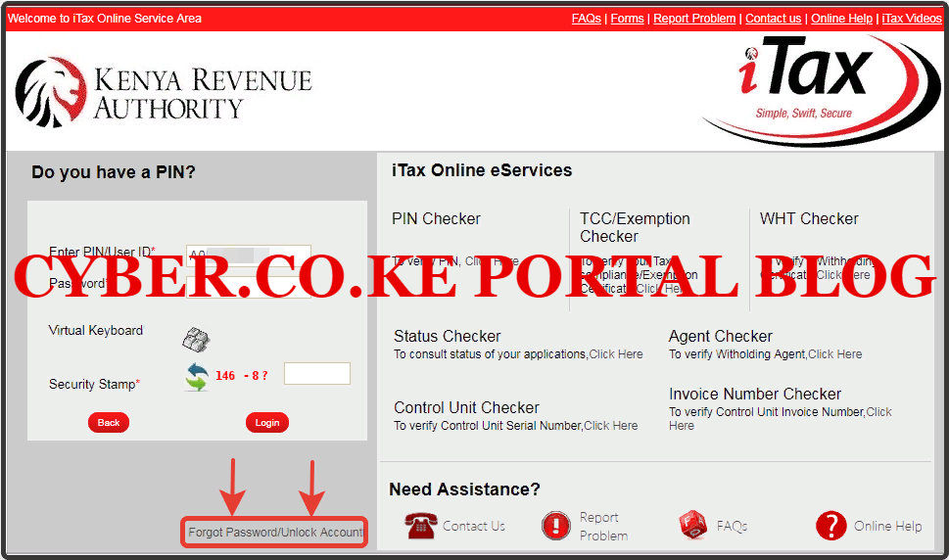The image size is (949, 560).
Task: Click Forgot Password/Unlock Account link
Action: pos(275,533)
